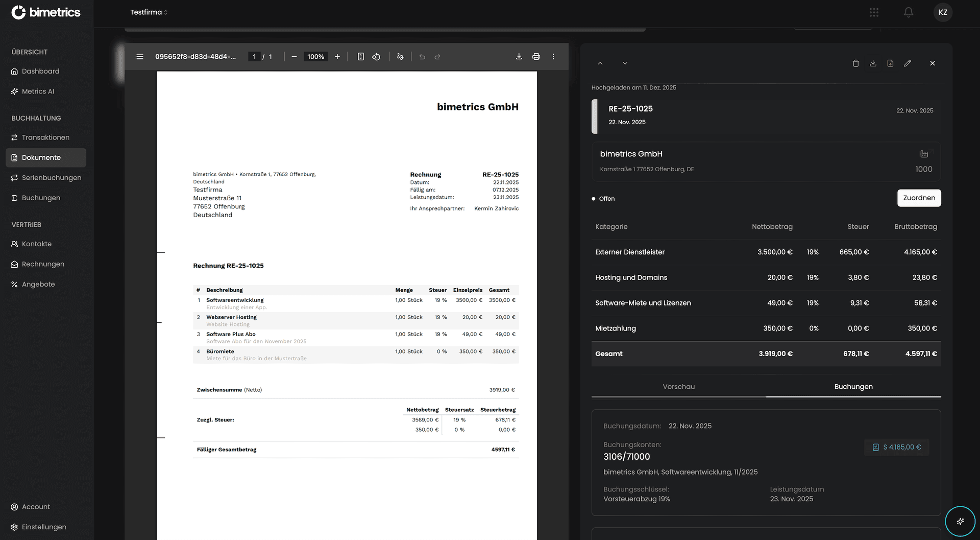Rotate the PDF page counterclockwise
Screen dimensions: 980x540
376,57
